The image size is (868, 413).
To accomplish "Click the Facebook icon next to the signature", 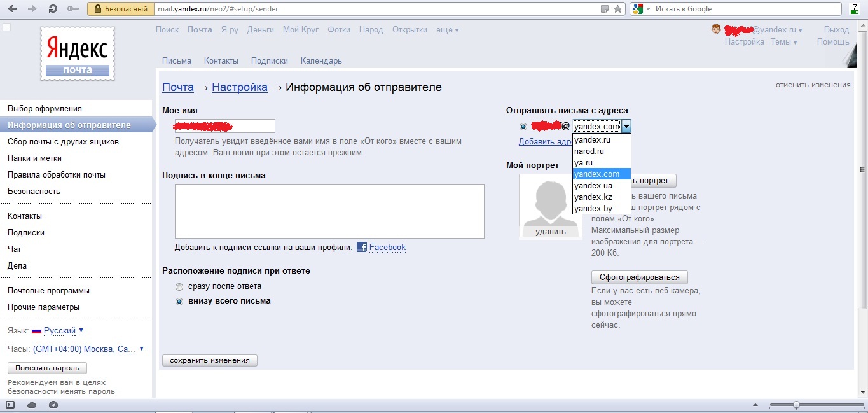I will tap(361, 247).
